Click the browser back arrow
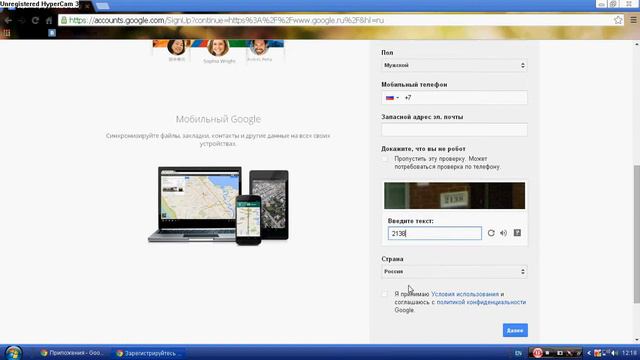This screenshot has width=640, height=360. click(8, 20)
